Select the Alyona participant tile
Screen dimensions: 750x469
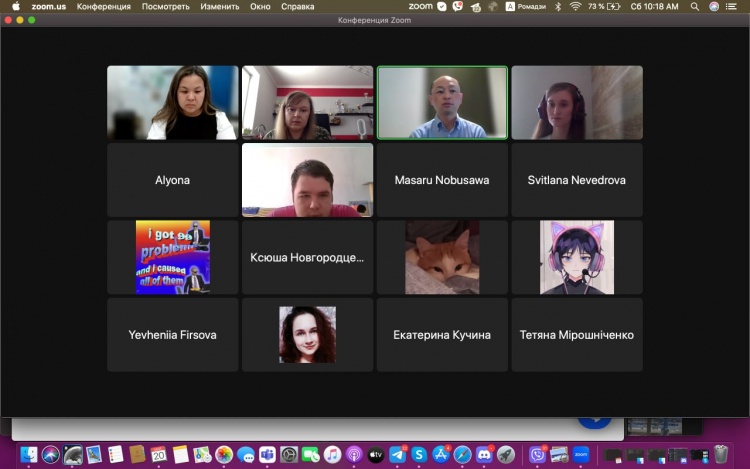tap(173, 180)
